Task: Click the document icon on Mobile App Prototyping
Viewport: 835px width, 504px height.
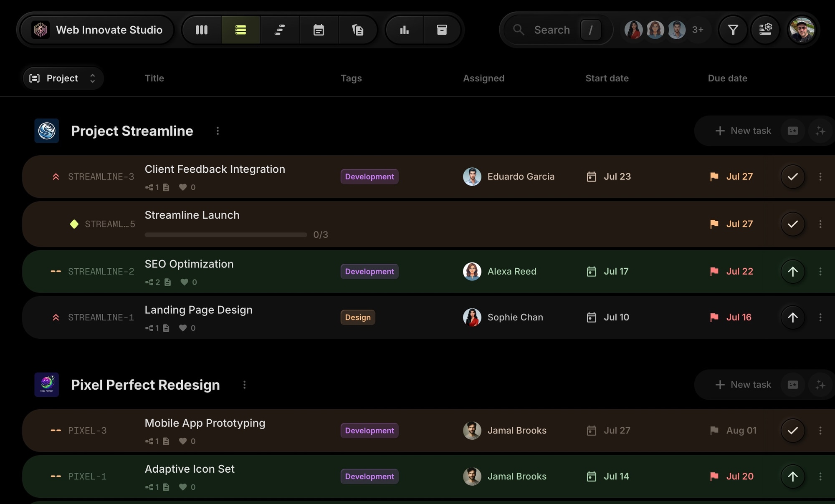Action: coord(166,441)
